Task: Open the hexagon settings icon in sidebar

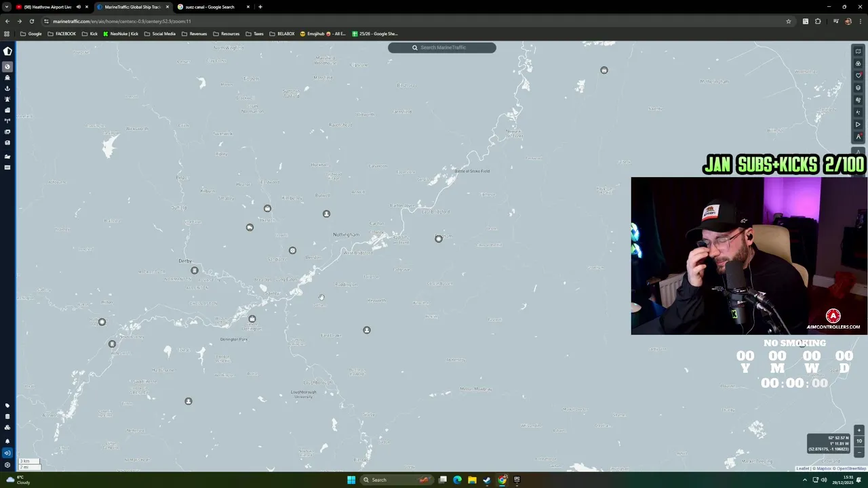Action: [x=7, y=465]
